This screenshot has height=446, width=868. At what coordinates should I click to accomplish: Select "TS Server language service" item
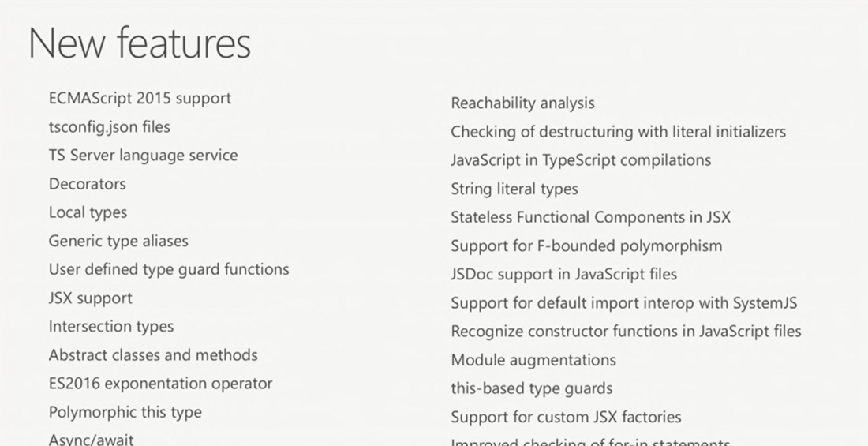(x=143, y=156)
